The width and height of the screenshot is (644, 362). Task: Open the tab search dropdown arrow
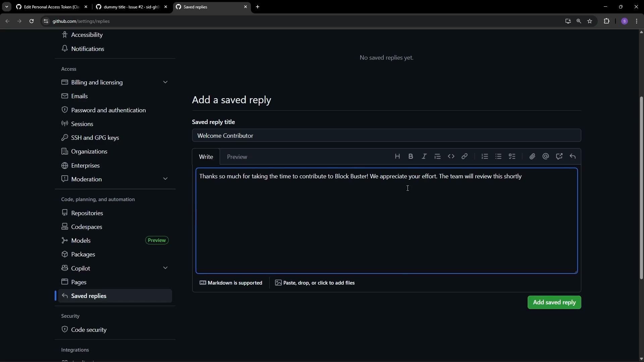tap(7, 7)
